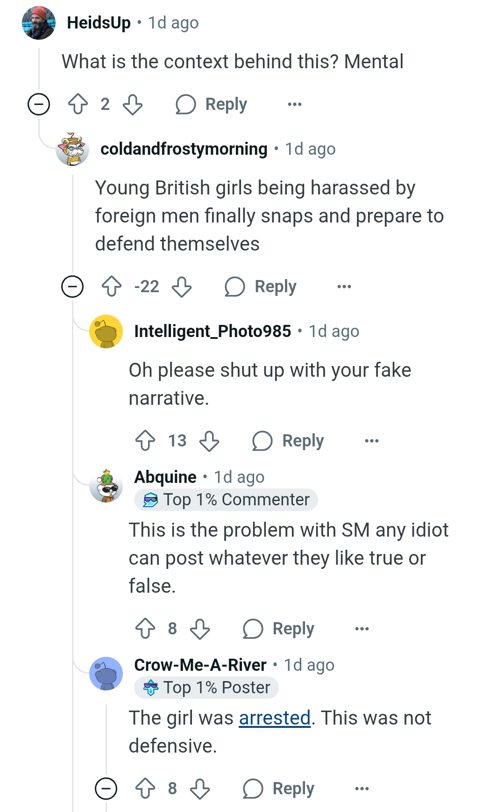View HeidsUp's profile avatar
504x812 pixels.
[39, 23]
